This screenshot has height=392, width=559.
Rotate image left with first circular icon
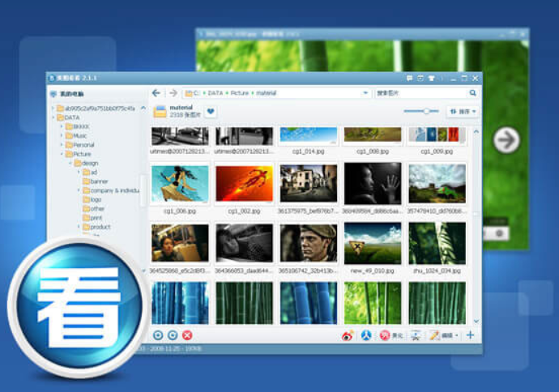tap(158, 335)
